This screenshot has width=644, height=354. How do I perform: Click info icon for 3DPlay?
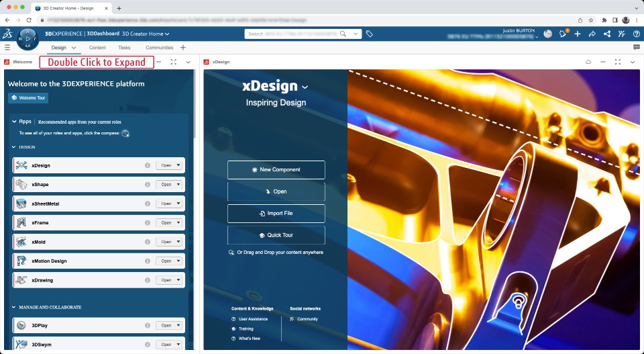148,325
